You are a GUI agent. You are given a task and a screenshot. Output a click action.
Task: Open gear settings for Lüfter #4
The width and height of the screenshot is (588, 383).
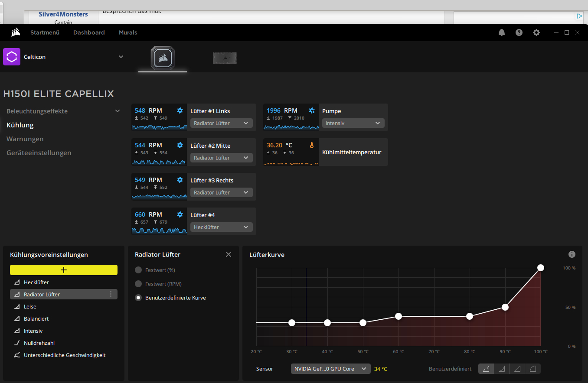180,214
